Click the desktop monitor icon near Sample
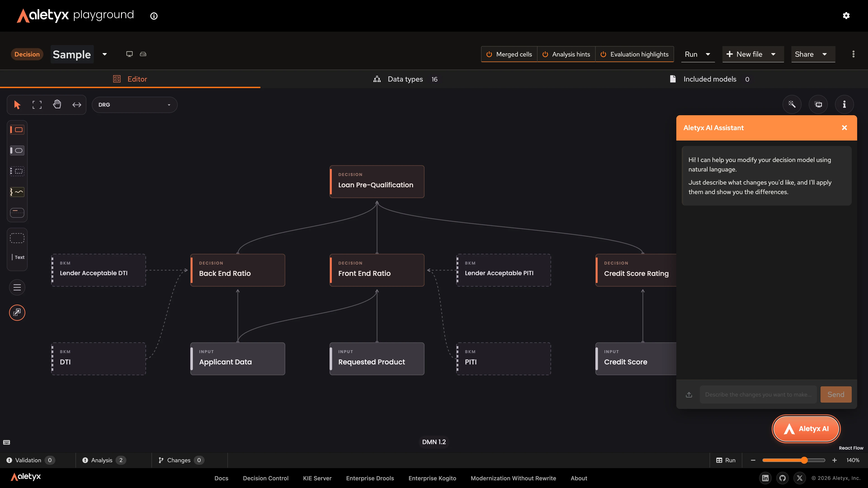 (x=129, y=54)
